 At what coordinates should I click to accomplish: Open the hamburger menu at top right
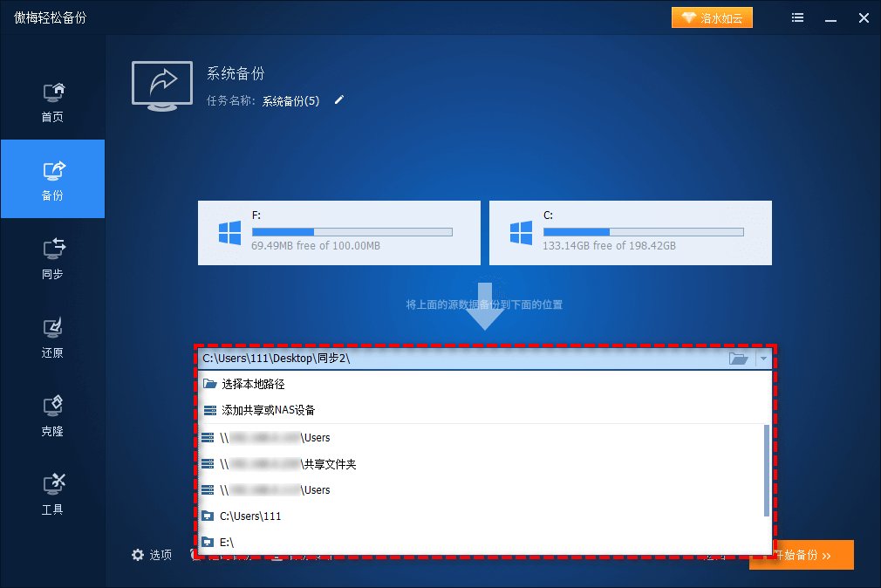[796, 17]
